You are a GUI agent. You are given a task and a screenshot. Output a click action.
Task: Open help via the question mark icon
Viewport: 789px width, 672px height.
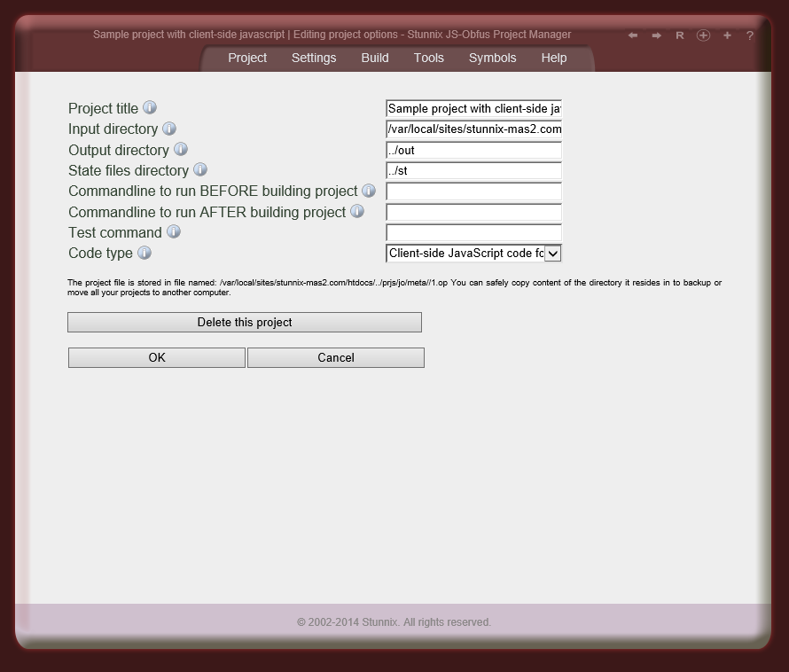click(x=749, y=35)
